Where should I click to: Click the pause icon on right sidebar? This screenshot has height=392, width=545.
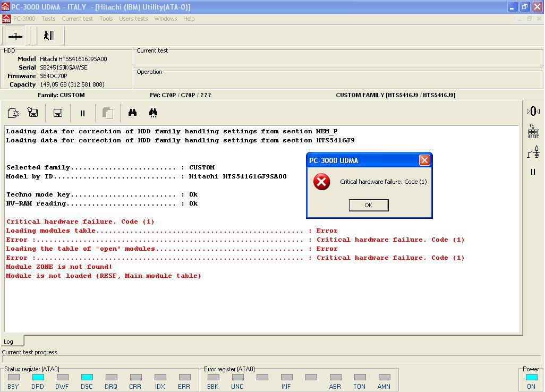pos(533,172)
